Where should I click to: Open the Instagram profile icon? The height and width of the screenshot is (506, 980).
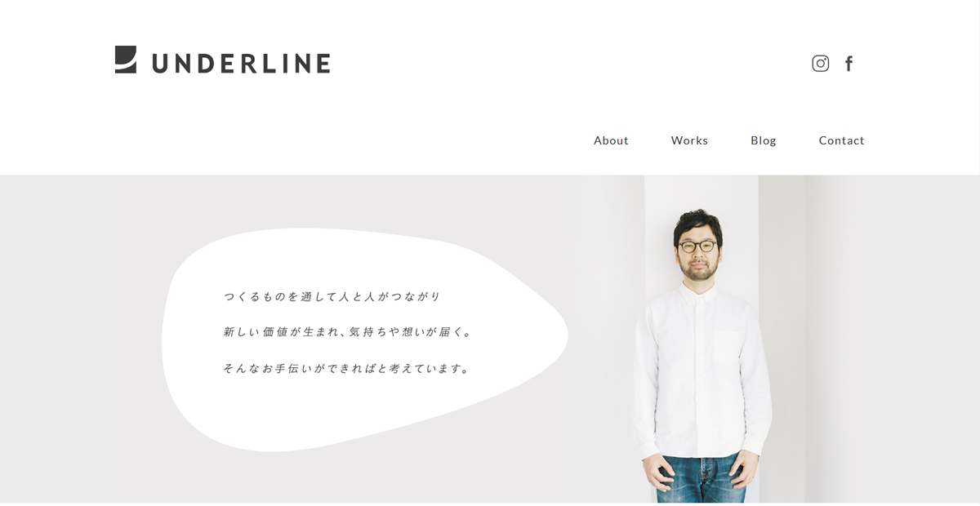coord(821,64)
